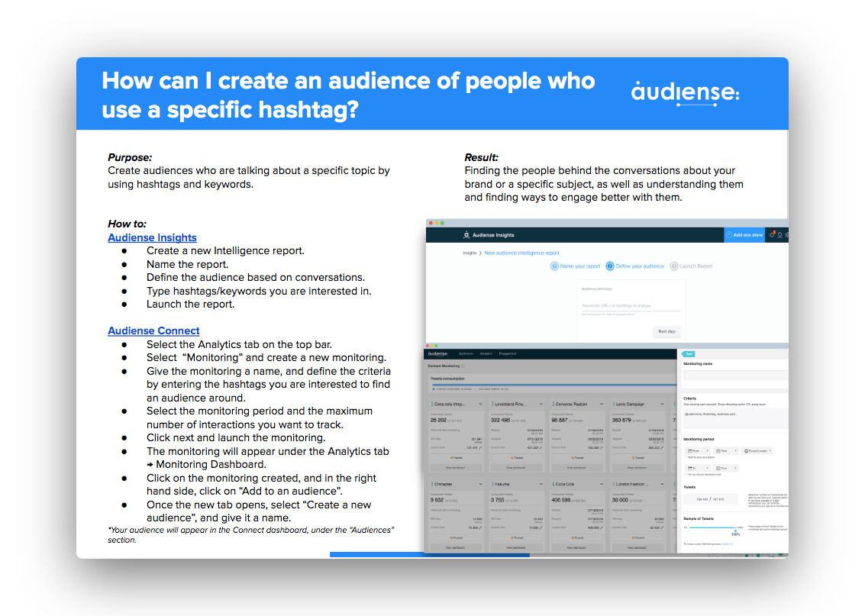The image size is (865, 616).
Task: Edit current limit pencil on Levoldand Fina... card
Action: pos(541,447)
